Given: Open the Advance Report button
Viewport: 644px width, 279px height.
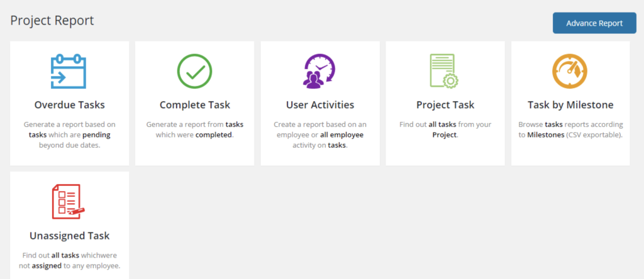Looking at the screenshot, I should (x=594, y=23).
